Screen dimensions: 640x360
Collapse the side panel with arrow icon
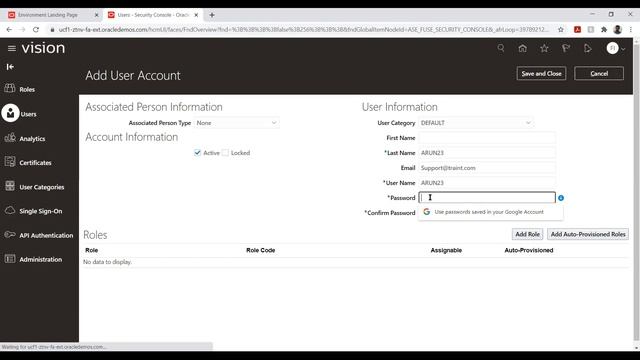[10, 67]
